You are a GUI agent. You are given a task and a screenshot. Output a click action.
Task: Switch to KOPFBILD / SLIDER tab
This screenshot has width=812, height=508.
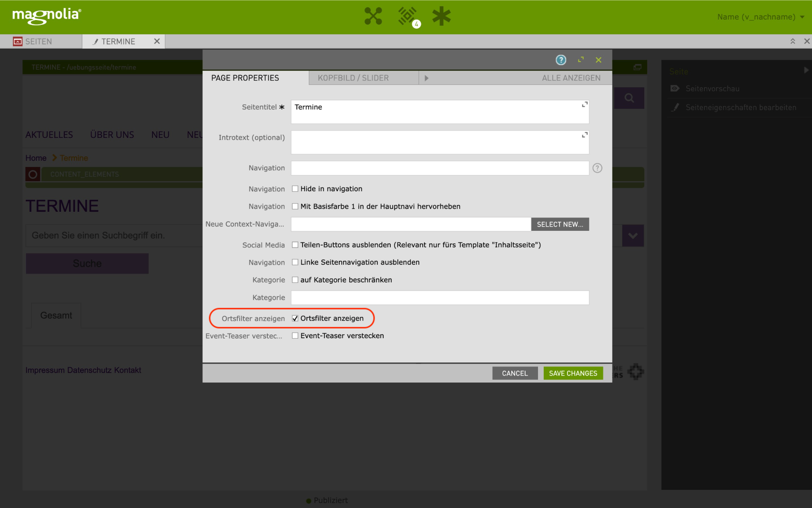coord(353,78)
